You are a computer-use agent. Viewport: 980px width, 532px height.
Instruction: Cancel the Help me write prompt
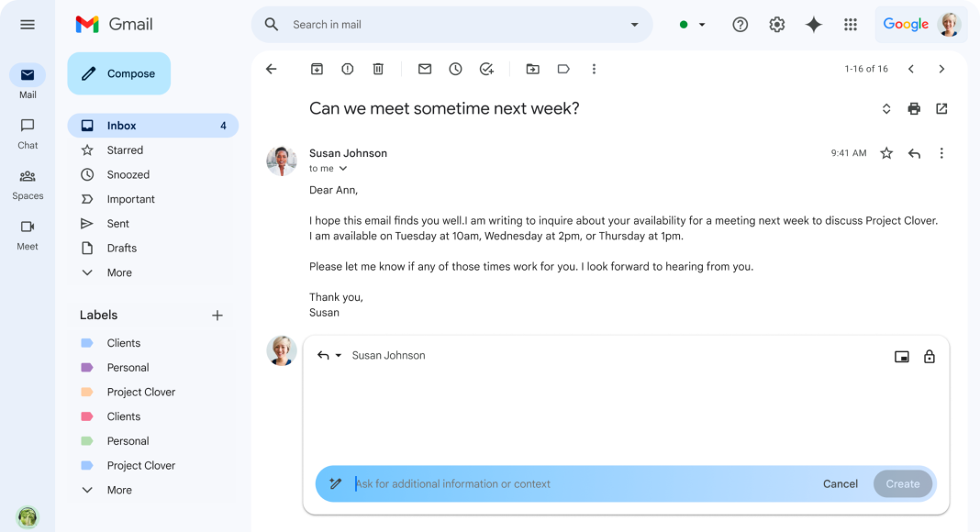pos(840,484)
